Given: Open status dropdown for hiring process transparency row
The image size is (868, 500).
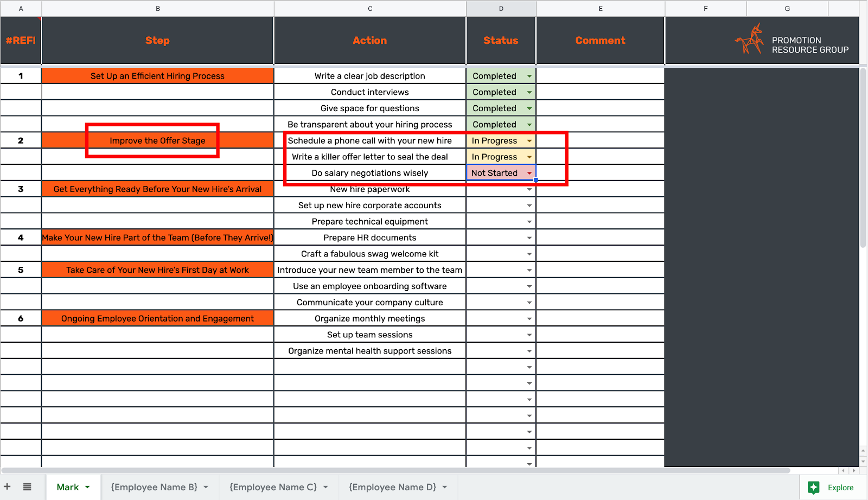Looking at the screenshot, I should pyautogui.click(x=529, y=125).
